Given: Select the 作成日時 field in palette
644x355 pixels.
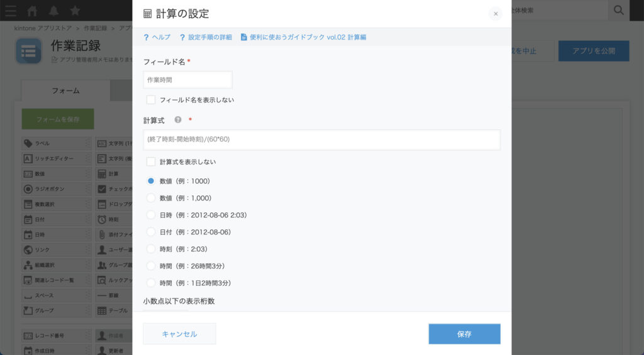Looking at the screenshot, I should pyautogui.click(x=57, y=351).
